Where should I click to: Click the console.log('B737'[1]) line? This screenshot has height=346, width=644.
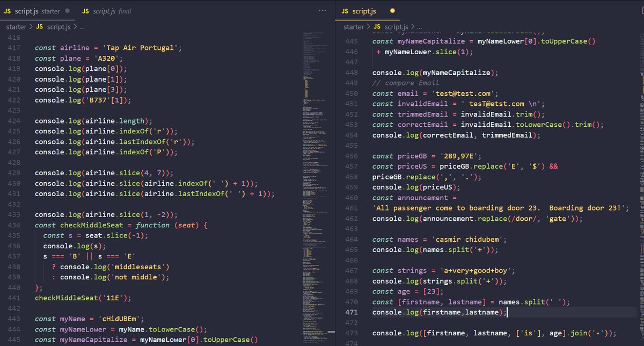coord(83,100)
